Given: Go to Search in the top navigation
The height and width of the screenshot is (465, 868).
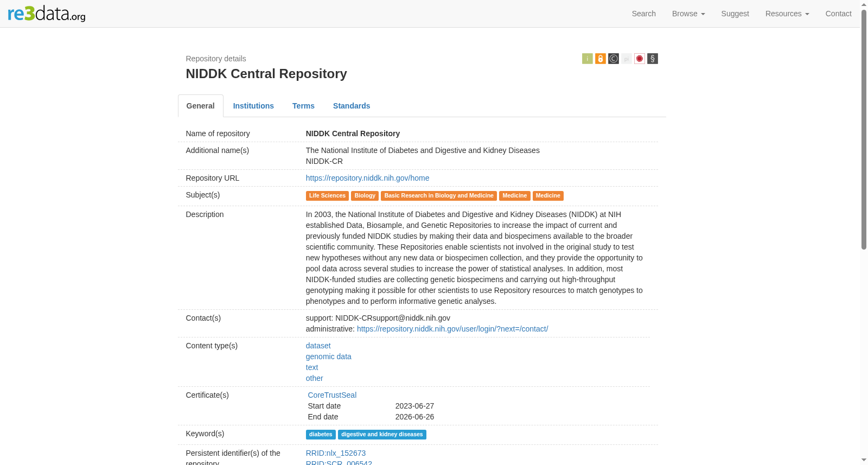Looking at the screenshot, I should [x=644, y=14].
